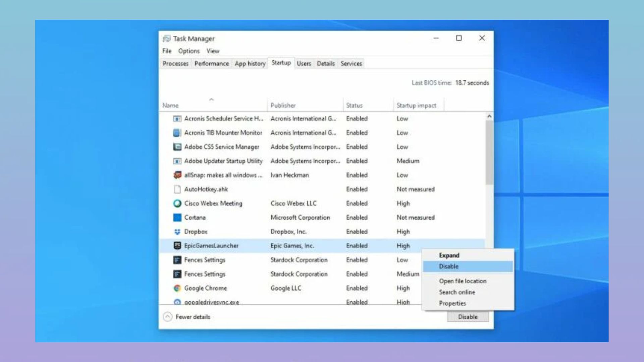Image resolution: width=644 pixels, height=362 pixels.
Task: Sort by the Startup impact column header
Action: 417,105
